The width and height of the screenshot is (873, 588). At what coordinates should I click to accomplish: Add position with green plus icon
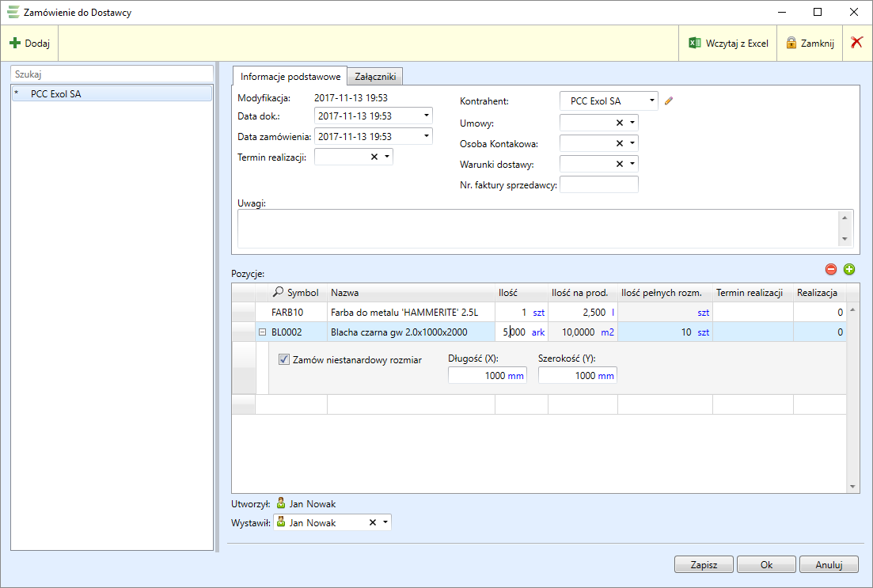click(x=849, y=269)
